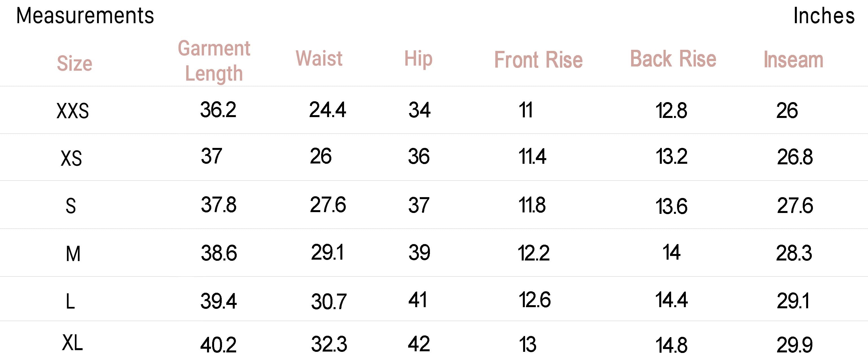Click the Inseam column header
868x364 pixels.
[793, 60]
